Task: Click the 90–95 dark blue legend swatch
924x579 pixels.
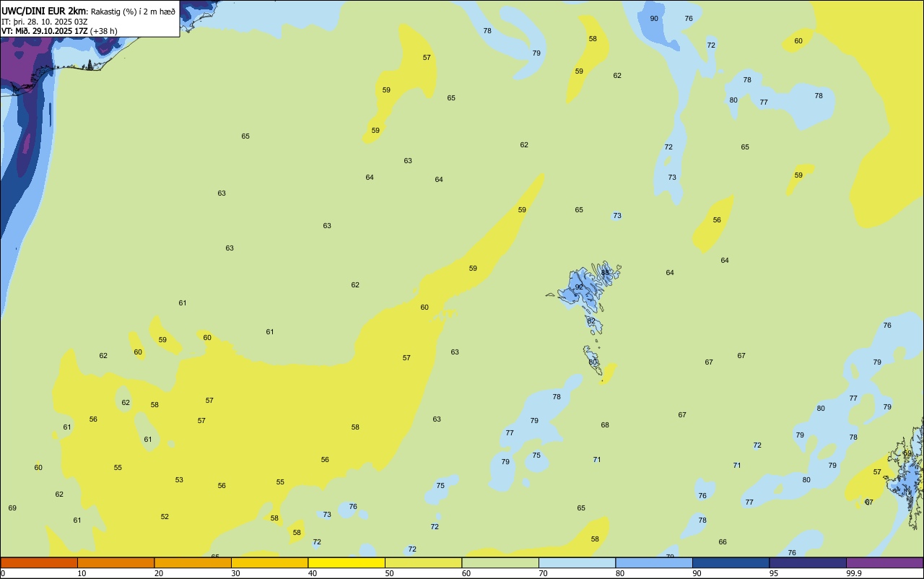Action: (731, 562)
